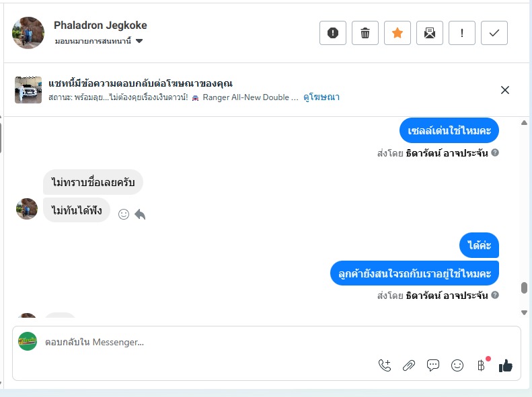Open the baht payment request icon
Image resolution: width=532 pixels, height=397 pixels.
pos(481,365)
